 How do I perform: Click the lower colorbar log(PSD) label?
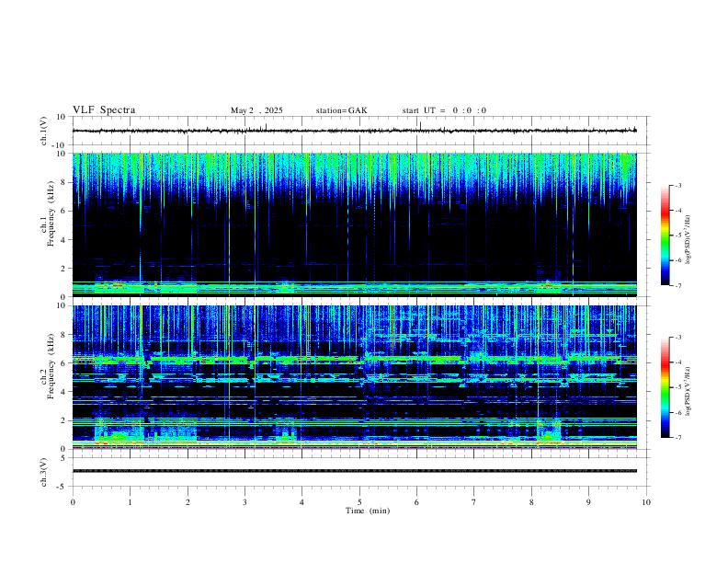point(688,391)
